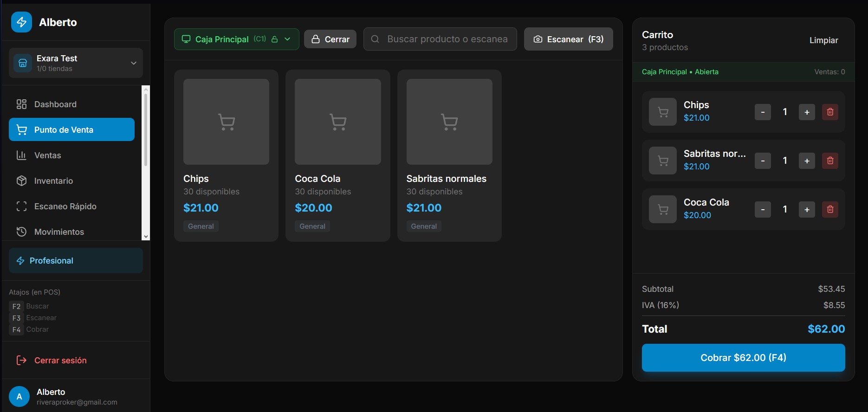Click the search magnifier icon
This screenshot has width=868, height=412.
(x=375, y=39)
